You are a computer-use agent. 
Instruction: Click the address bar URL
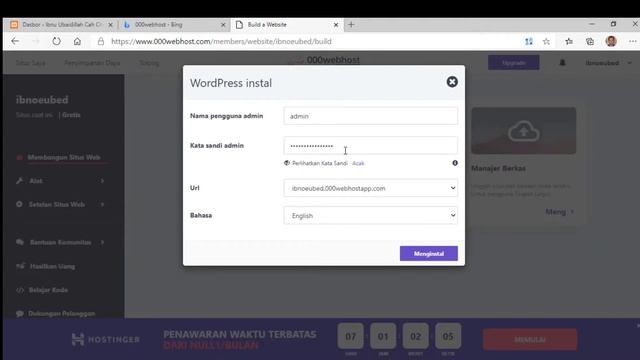click(x=222, y=41)
